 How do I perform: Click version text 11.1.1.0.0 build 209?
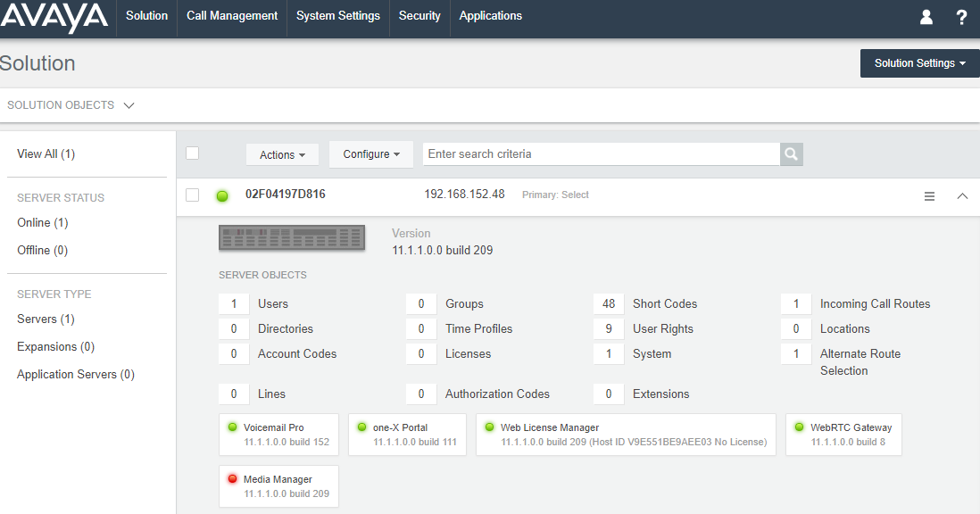(x=443, y=251)
